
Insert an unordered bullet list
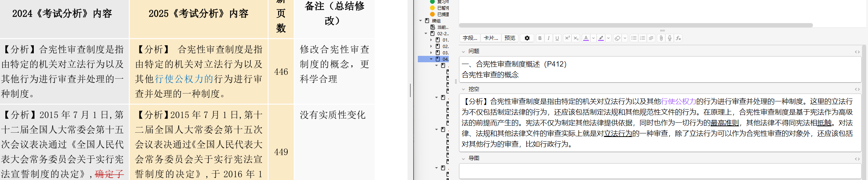coord(634,38)
